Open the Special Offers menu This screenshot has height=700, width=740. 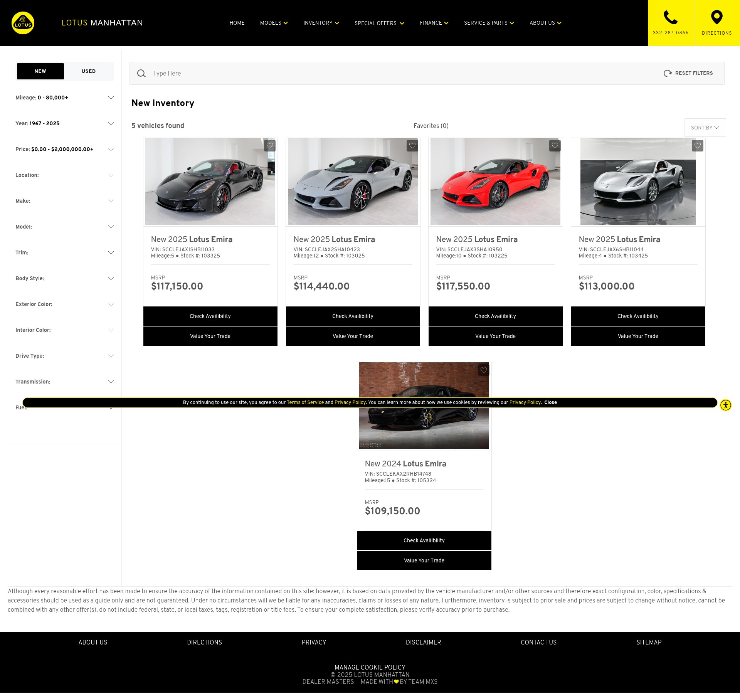379,24
